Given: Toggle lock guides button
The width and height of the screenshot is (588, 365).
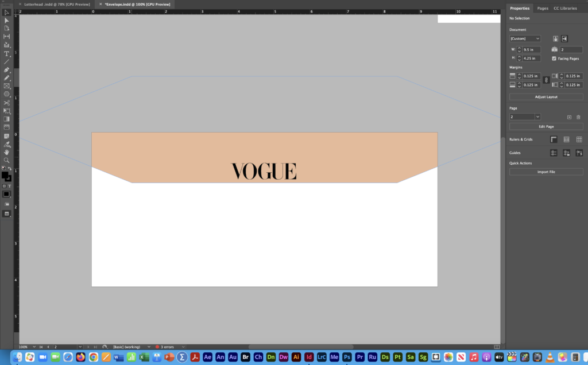Looking at the screenshot, I should click(x=566, y=153).
